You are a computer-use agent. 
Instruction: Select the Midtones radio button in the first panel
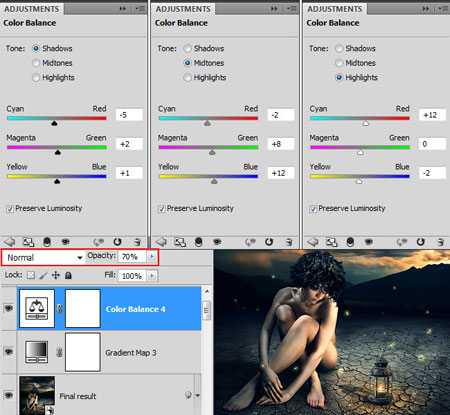36,63
